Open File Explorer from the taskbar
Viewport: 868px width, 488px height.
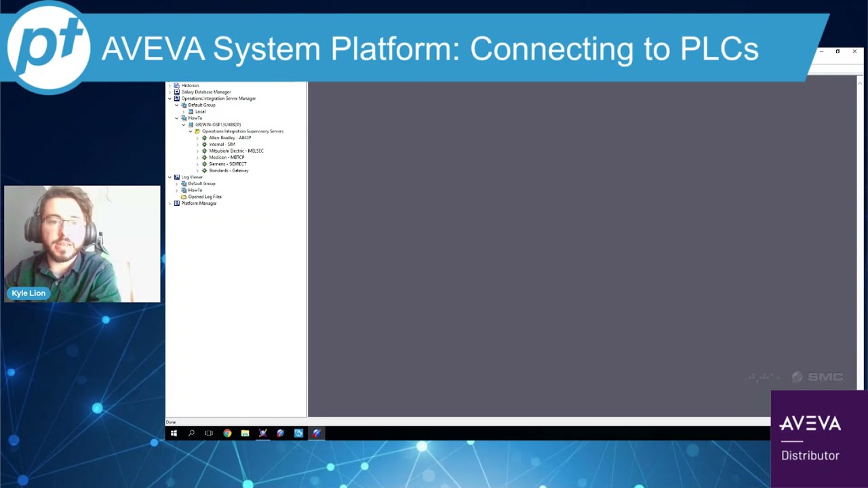click(x=245, y=433)
